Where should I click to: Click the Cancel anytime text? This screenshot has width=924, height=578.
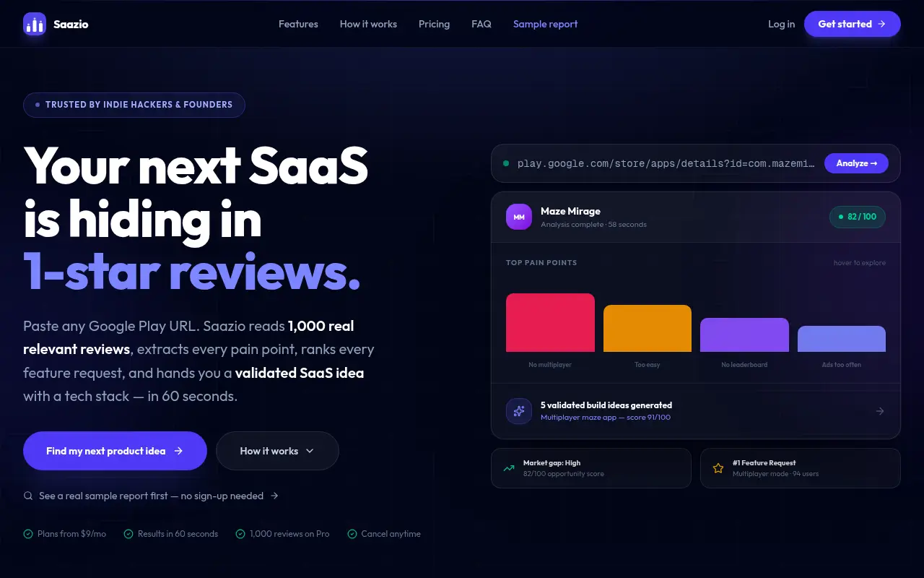pos(391,534)
